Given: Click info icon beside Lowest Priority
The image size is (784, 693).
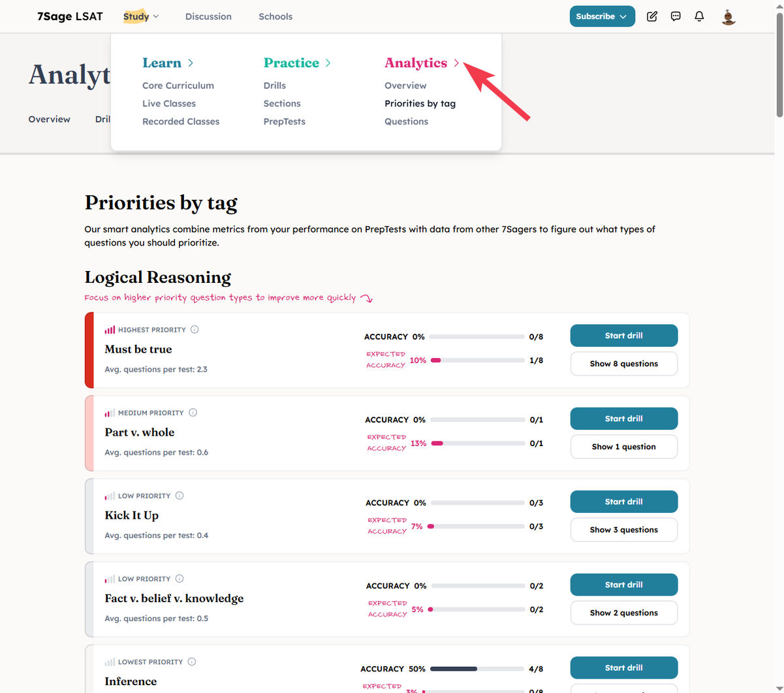Looking at the screenshot, I should (192, 662).
